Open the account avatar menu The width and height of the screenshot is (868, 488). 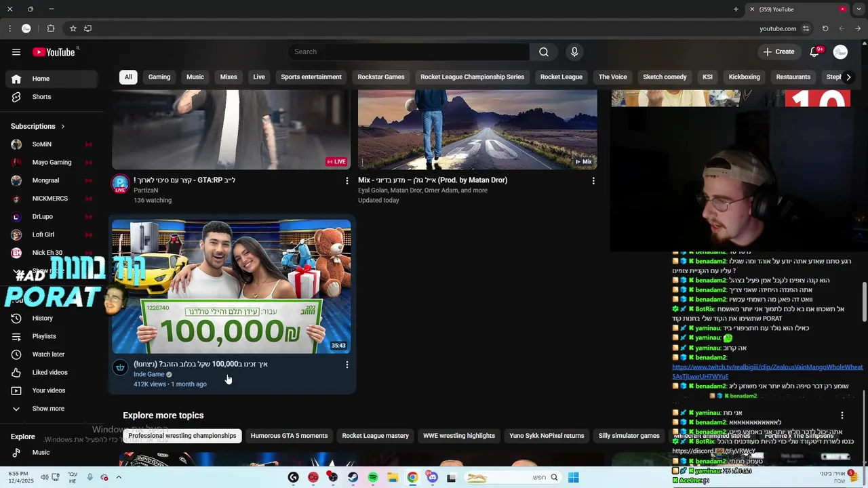tap(840, 52)
